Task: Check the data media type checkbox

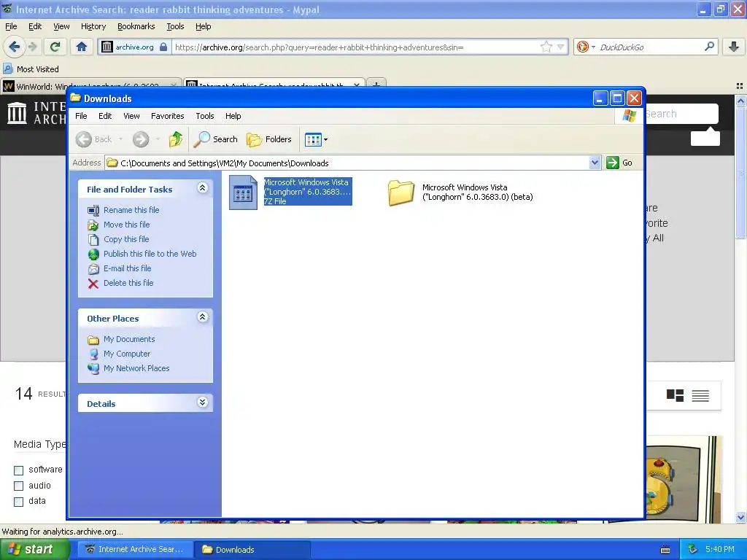Action: [18, 502]
